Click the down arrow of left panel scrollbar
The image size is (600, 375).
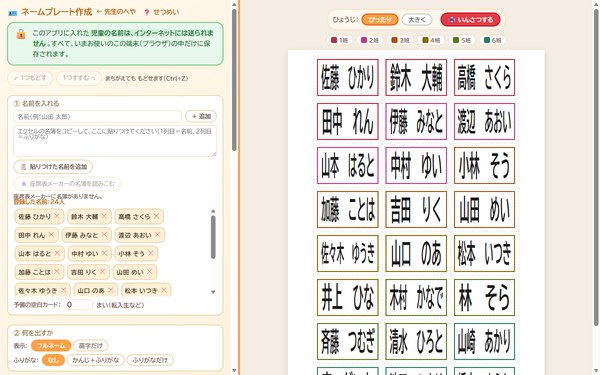(234, 371)
